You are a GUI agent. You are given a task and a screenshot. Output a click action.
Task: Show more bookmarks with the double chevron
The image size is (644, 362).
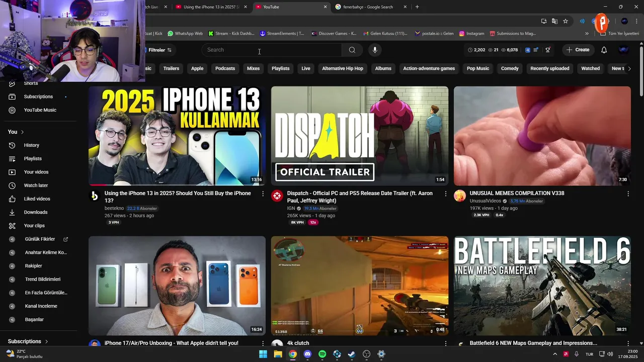[x=587, y=34]
